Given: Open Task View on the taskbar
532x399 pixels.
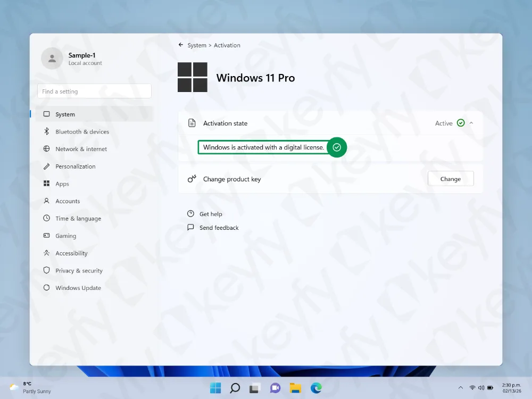Looking at the screenshot, I should coord(255,387).
